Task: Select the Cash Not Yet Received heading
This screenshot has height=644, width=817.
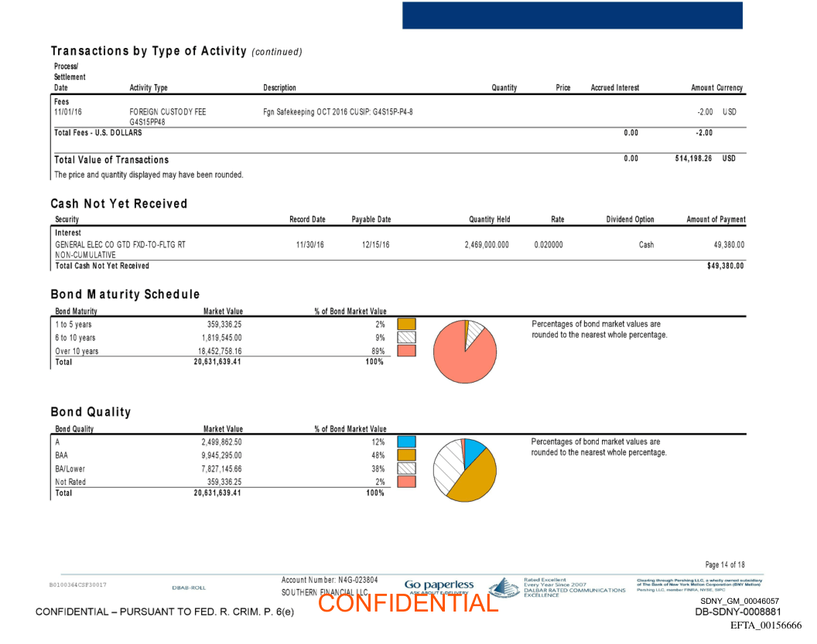Action: pyautogui.click(x=119, y=204)
